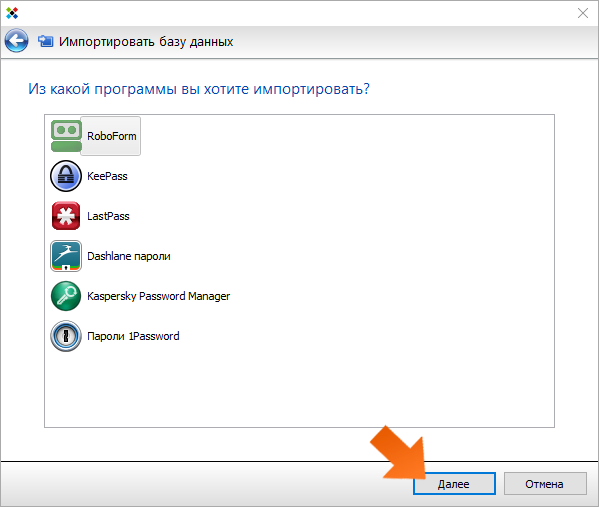The image size is (599, 507).
Task: Choose the red LastPass asterisk icon
Action: coord(66,216)
